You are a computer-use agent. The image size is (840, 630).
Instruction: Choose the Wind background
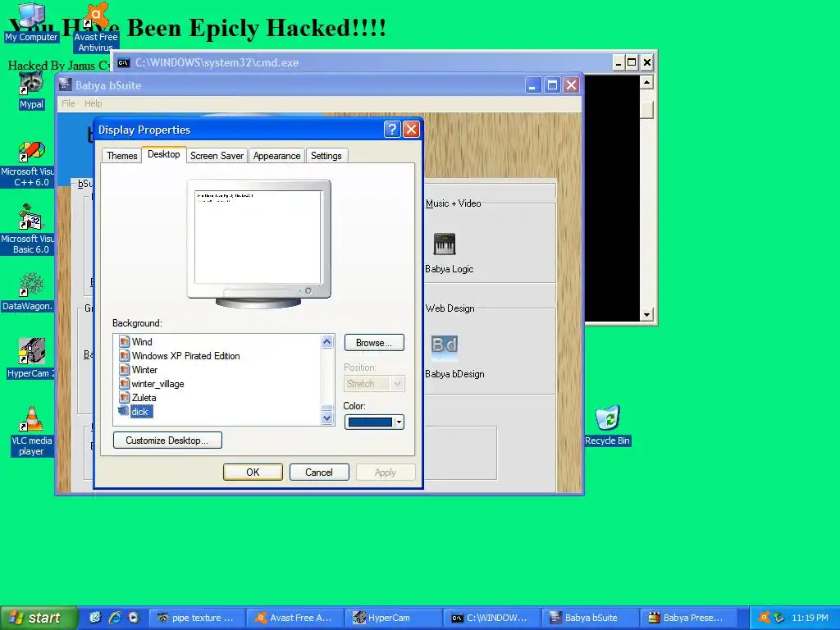pos(142,342)
